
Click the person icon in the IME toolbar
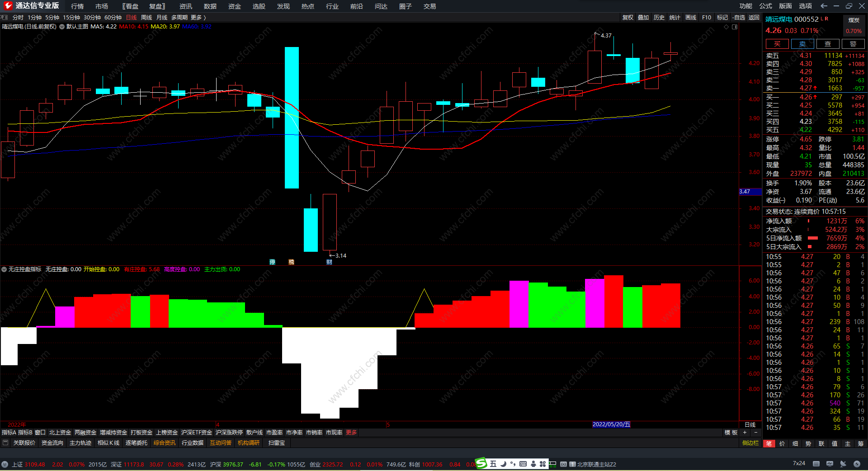point(533,464)
